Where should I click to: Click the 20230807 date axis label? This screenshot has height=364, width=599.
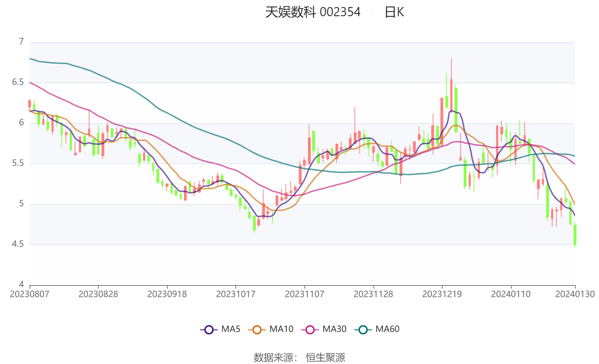point(30,294)
